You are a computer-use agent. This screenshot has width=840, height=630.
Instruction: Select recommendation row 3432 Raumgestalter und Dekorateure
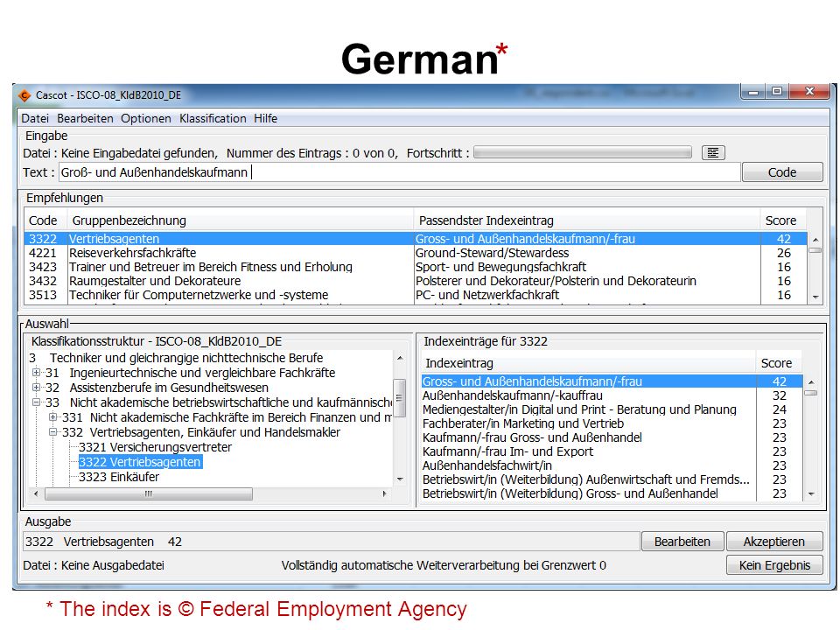(415, 281)
